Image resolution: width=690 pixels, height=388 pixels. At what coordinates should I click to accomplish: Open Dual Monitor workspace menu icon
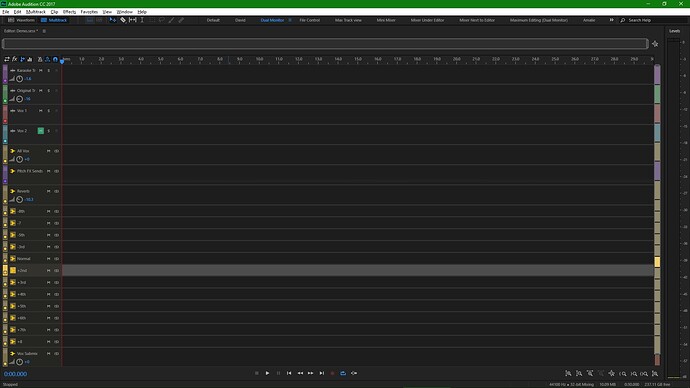pos(290,20)
